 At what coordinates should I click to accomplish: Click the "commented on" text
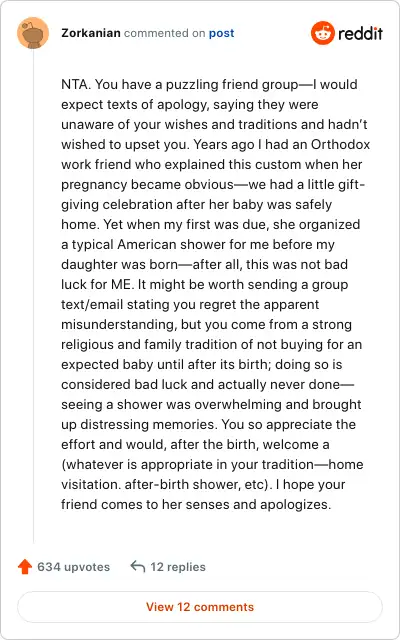[164, 33]
